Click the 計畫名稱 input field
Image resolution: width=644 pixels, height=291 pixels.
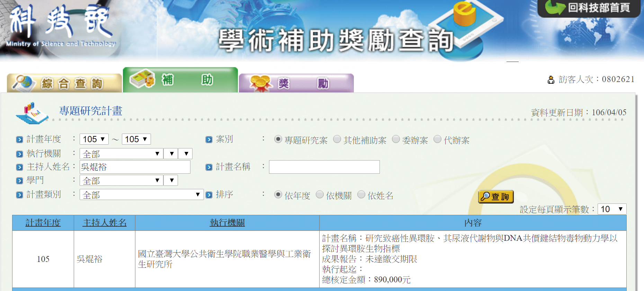(324, 167)
